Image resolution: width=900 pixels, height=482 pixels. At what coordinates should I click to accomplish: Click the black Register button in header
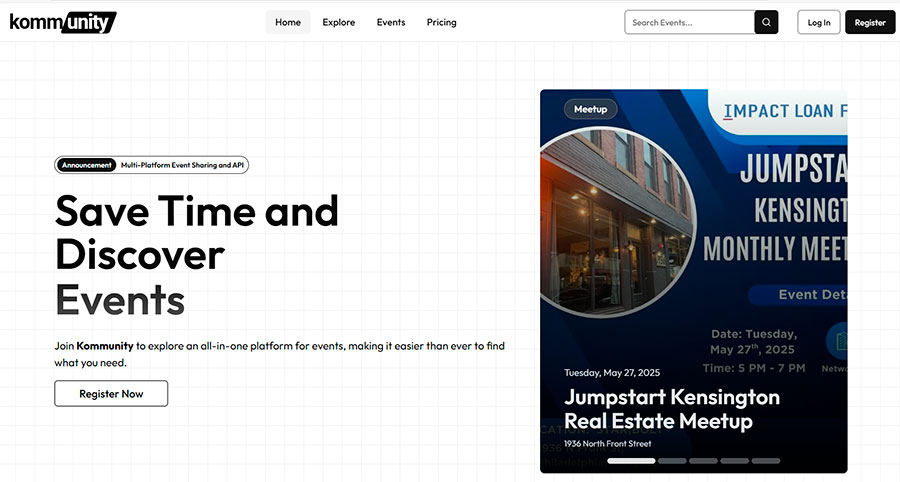[870, 22]
